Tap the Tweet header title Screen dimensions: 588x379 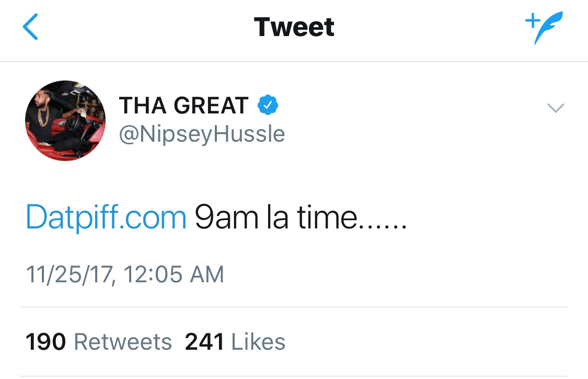(x=294, y=27)
